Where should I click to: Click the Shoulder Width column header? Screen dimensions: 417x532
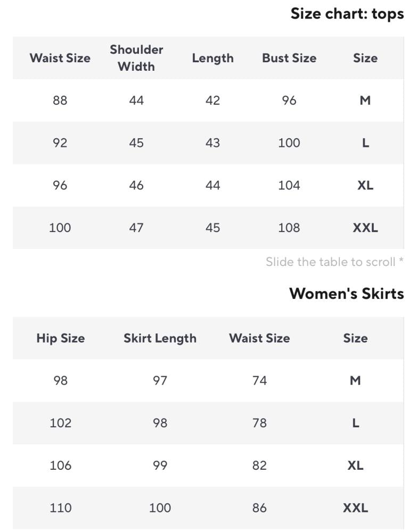tap(136, 58)
